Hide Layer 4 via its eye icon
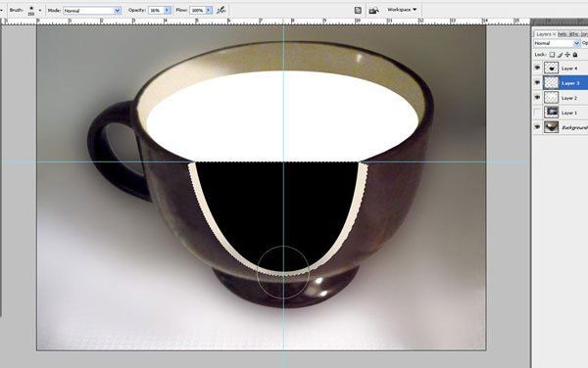Screen dimensions: 588x368 point(537,68)
